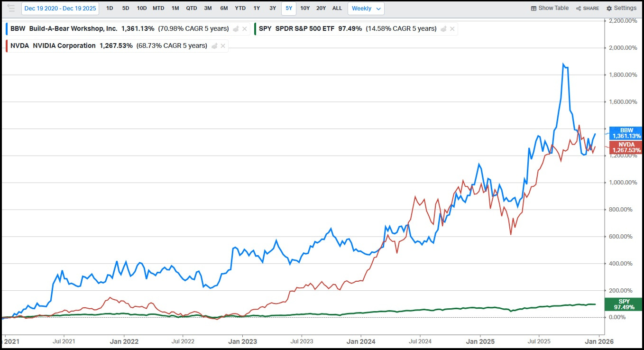This screenshot has height=350, width=644.
Task: Select the ALL time range
Action: point(337,9)
